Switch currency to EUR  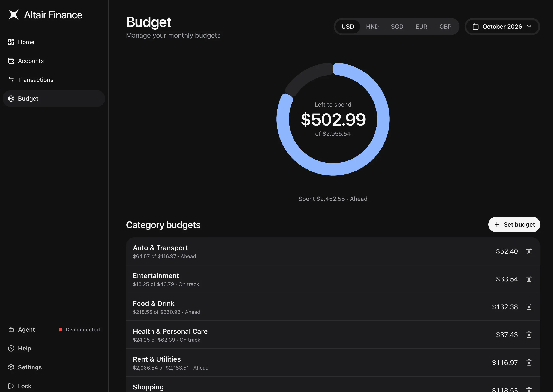(x=421, y=27)
